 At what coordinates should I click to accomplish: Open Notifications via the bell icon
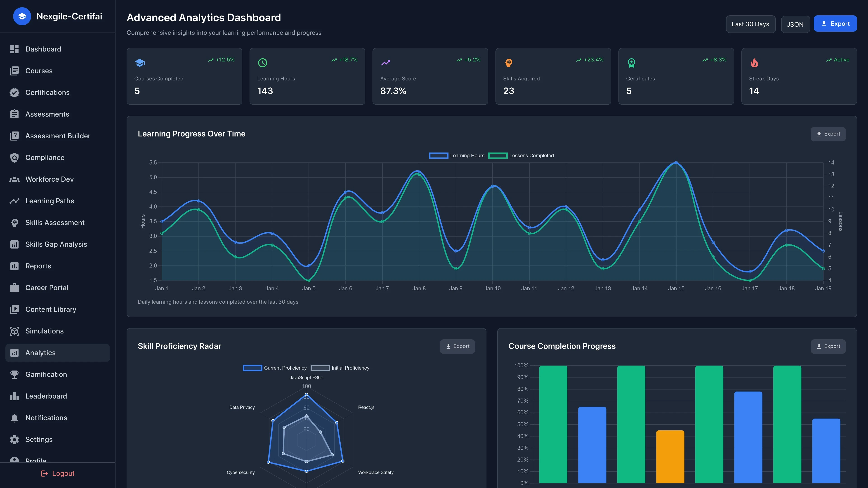[14, 418]
